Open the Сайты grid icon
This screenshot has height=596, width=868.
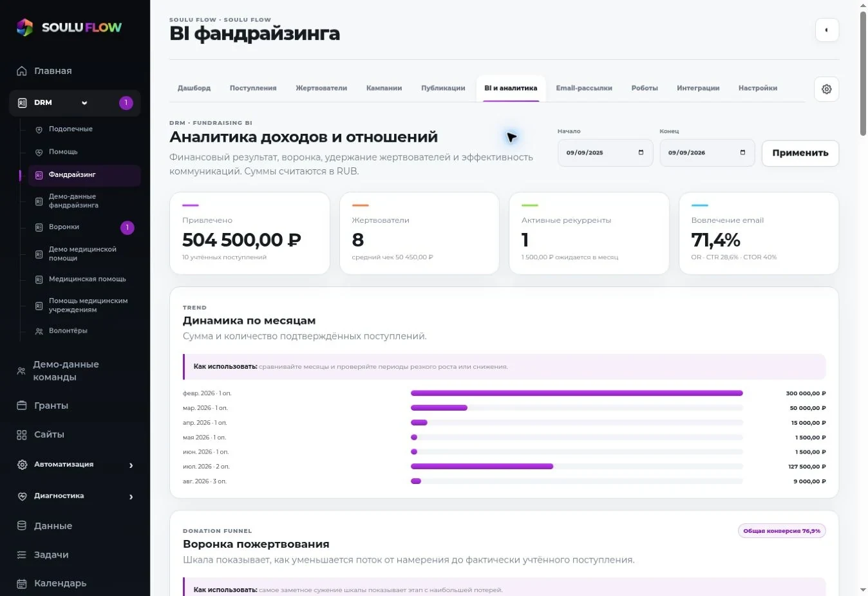click(x=22, y=434)
